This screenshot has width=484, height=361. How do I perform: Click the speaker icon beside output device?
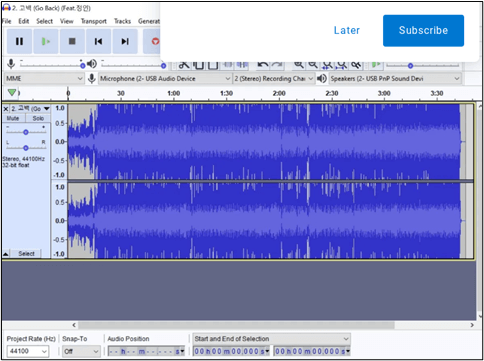(x=322, y=79)
